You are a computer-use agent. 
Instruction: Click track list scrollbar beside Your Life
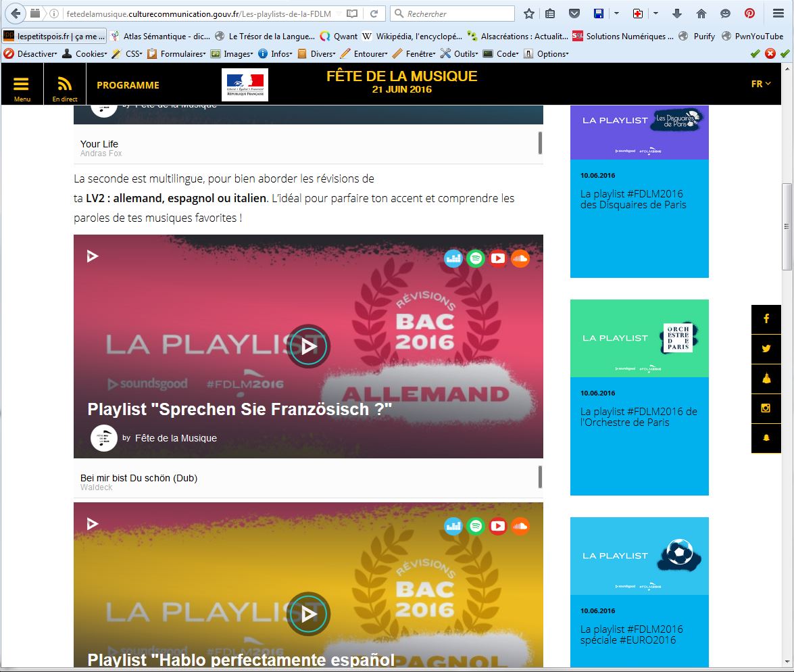point(540,143)
